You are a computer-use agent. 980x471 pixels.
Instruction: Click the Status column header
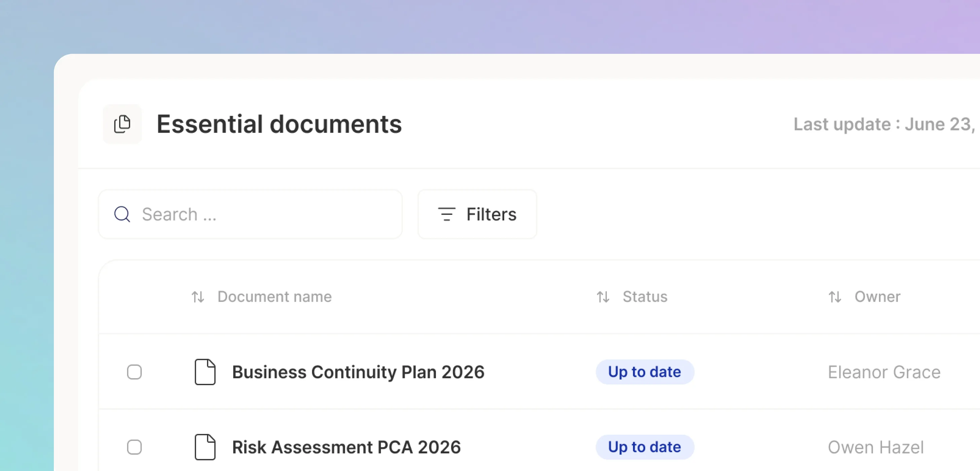645,297
